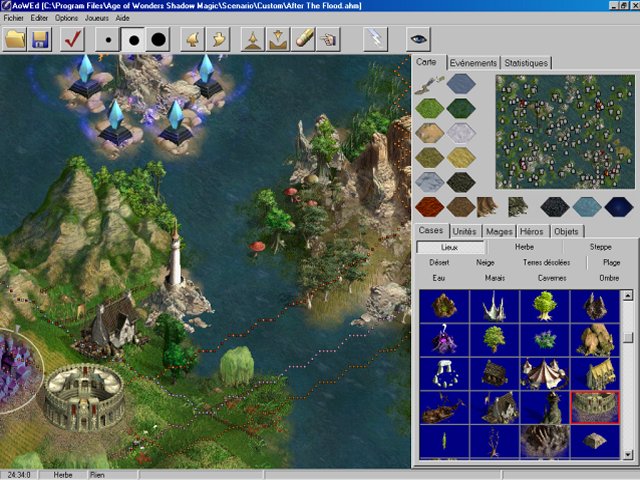Viewport: 640px width, 480px height.
Task: Select the lower terrain tool
Action: point(278,40)
